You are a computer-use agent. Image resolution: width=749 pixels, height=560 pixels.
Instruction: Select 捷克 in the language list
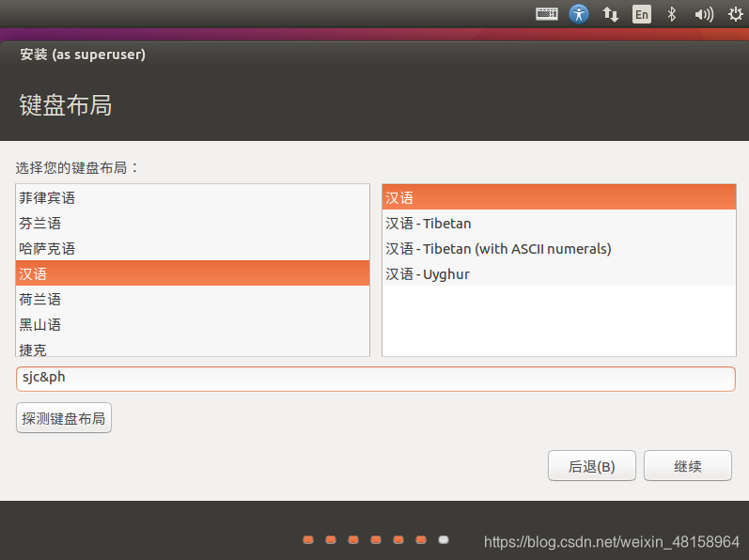193,347
